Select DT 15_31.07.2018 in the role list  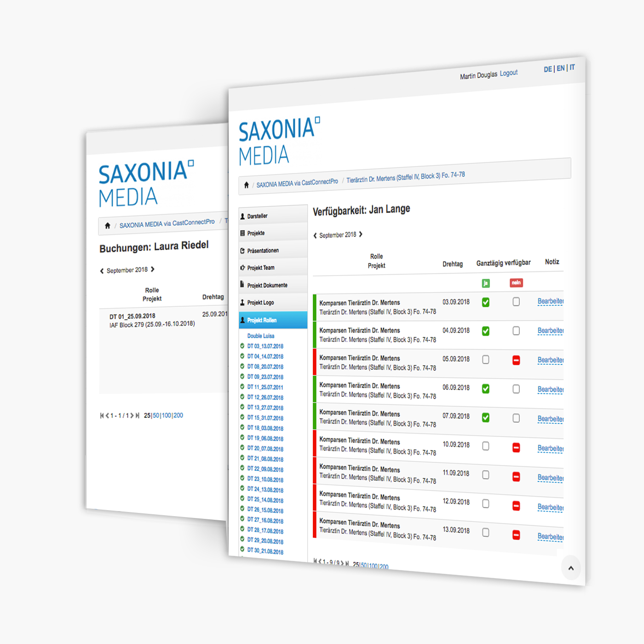pos(265,418)
